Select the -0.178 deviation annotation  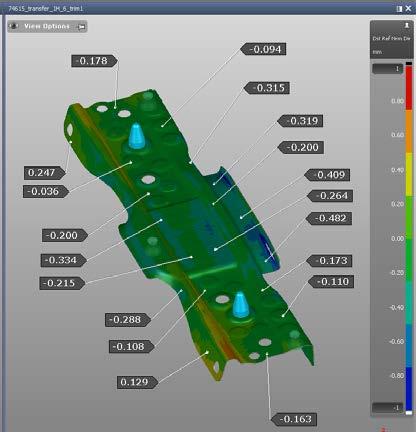pos(94,61)
